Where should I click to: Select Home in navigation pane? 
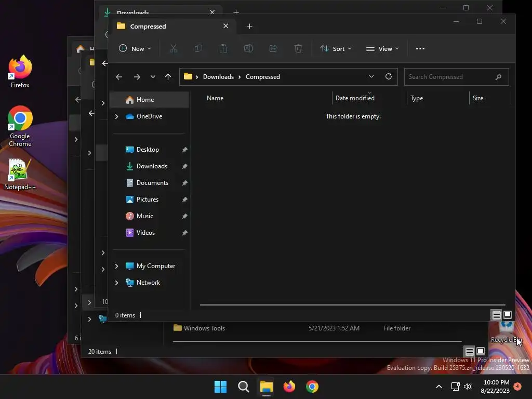[149, 100]
